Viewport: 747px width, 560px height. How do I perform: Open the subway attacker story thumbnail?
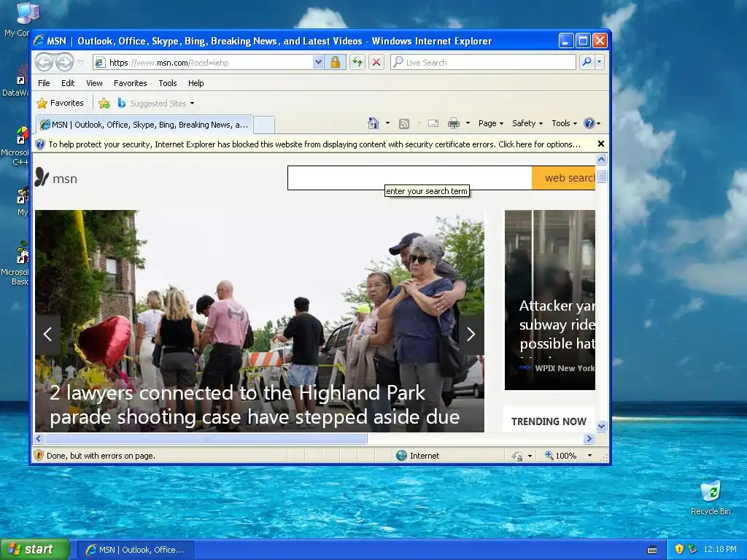click(x=550, y=300)
